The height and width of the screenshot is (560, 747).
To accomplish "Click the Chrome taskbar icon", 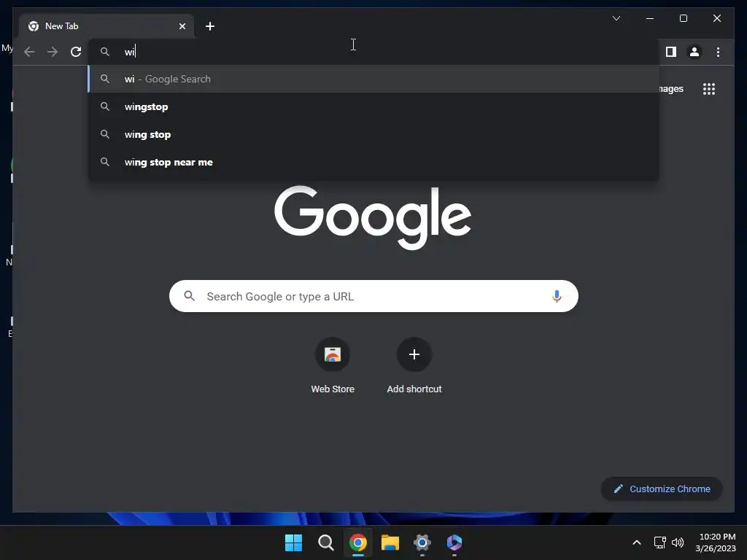I will pyautogui.click(x=357, y=542).
